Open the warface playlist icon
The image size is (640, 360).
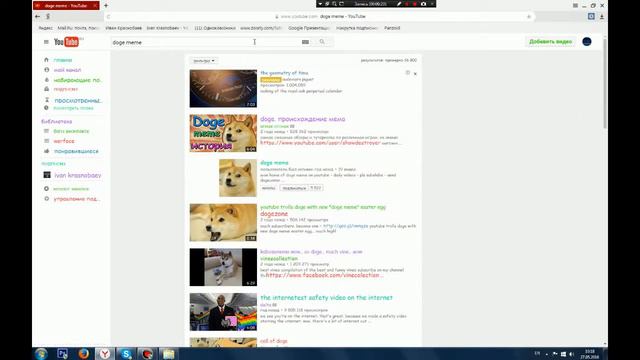pyautogui.click(x=46, y=141)
